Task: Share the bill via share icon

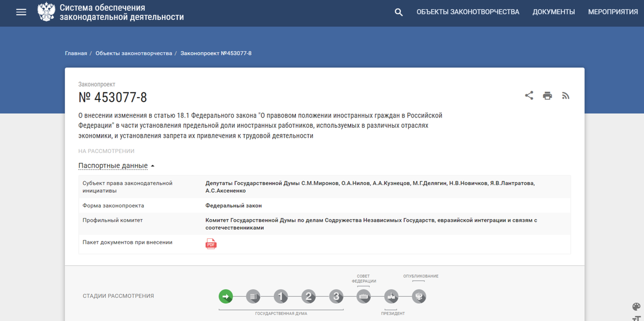Action: 529,95
